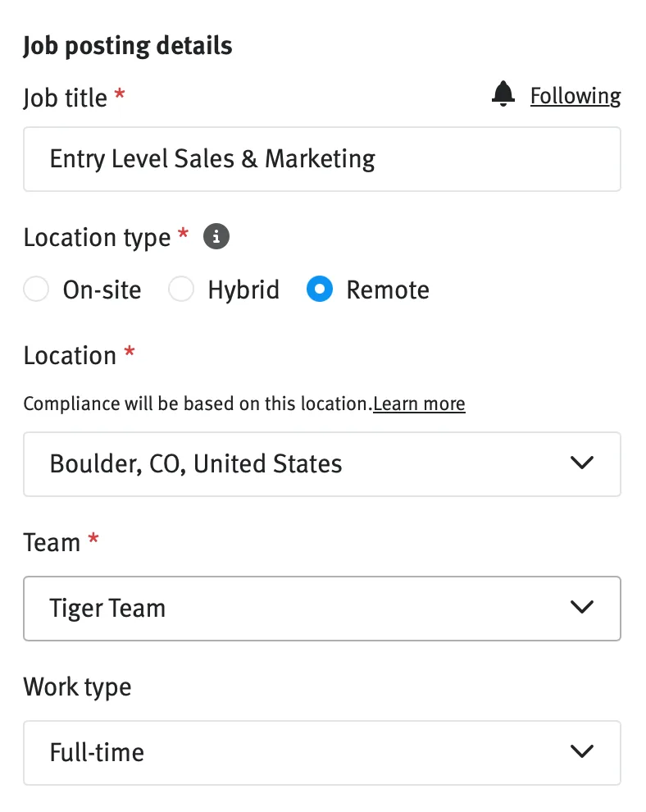Open the Location type info icon
Screen dimensions: 646x812
216,237
